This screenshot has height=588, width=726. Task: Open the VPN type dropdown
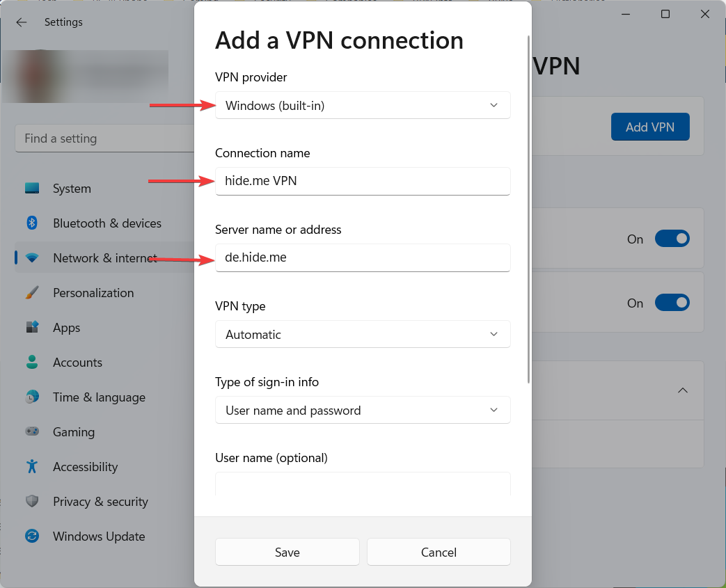[x=363, y=335]
